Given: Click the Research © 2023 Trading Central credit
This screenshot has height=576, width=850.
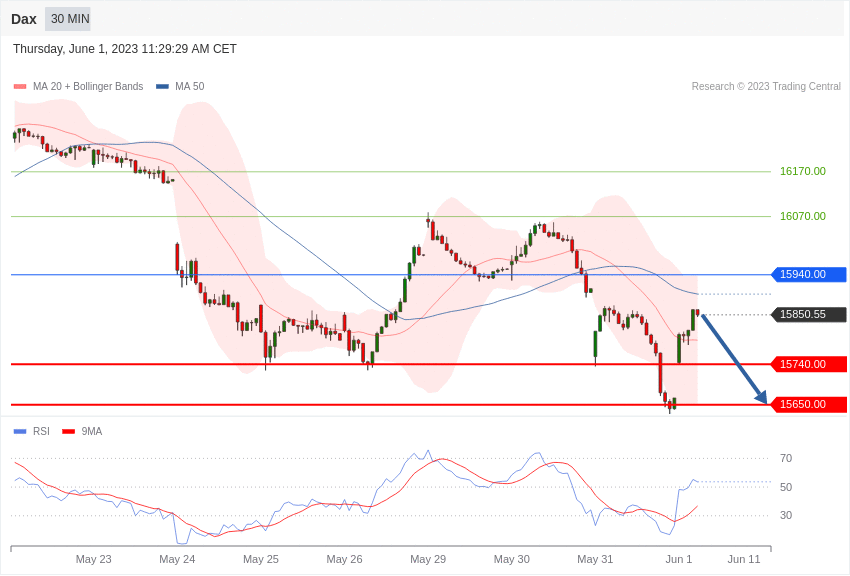Looking at the screenshot, I should (766, 86).
